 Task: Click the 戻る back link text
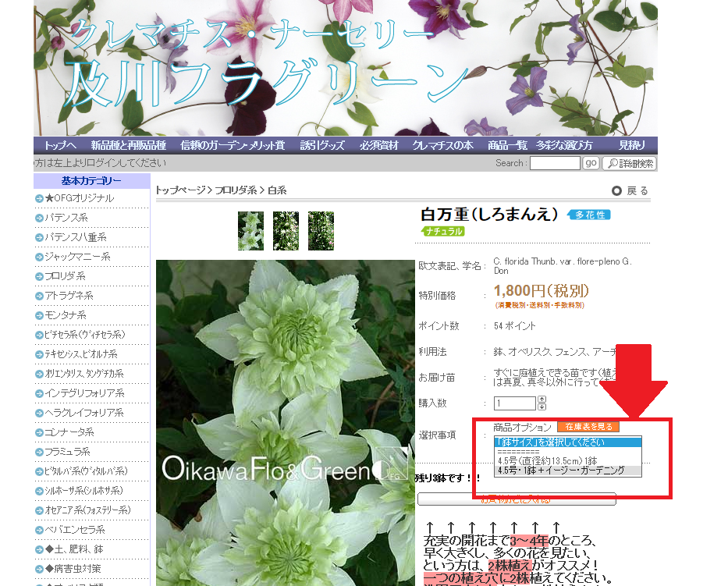(637, 191)
